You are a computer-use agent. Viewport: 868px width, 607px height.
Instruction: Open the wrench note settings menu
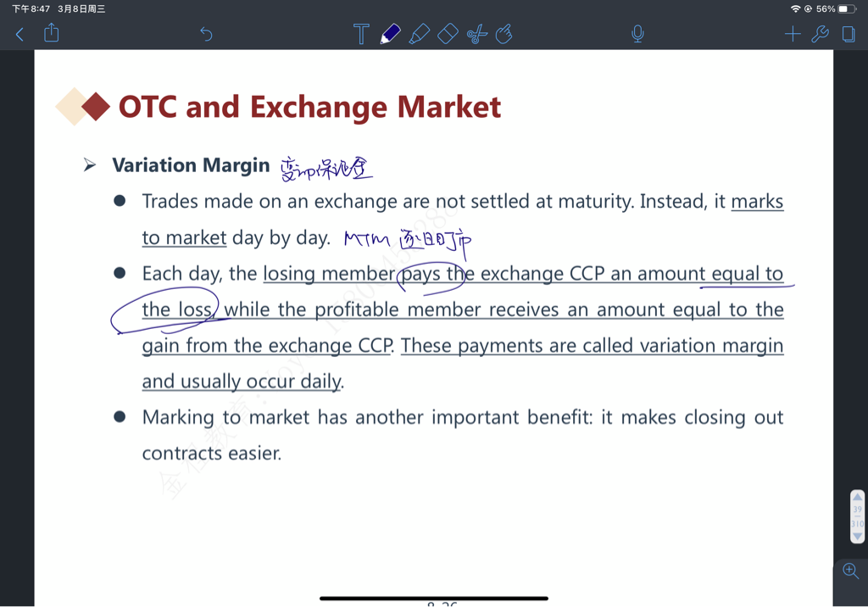coord(820,34)
